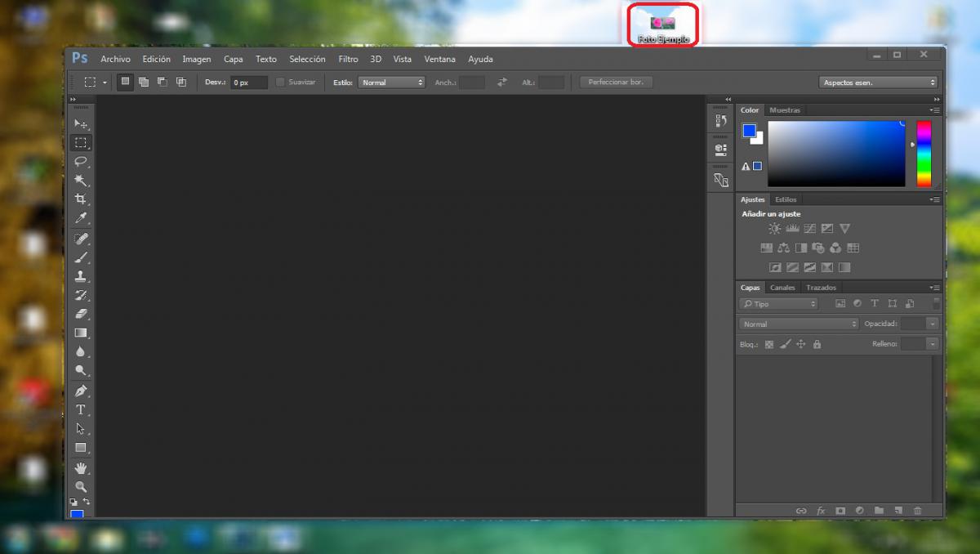The image size is (980, 554).
Task: Toggle pixel layer filter icon
Action: click(840, 303)
